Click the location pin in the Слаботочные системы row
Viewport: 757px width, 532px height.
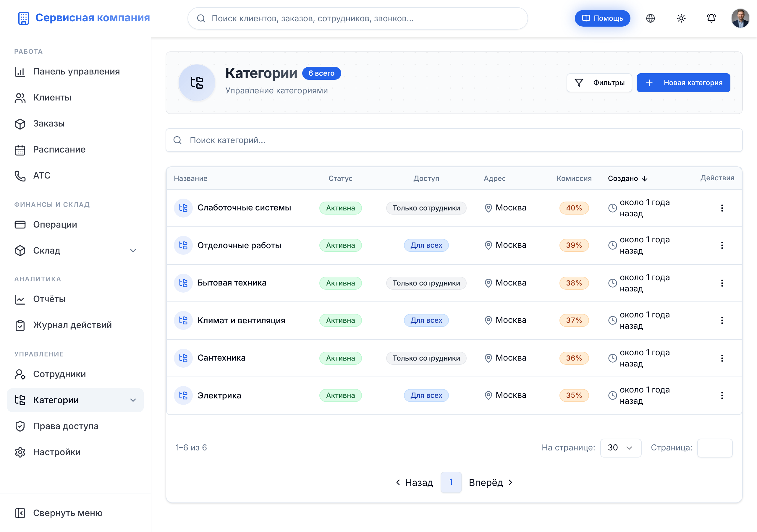click(x=488, y=208)
